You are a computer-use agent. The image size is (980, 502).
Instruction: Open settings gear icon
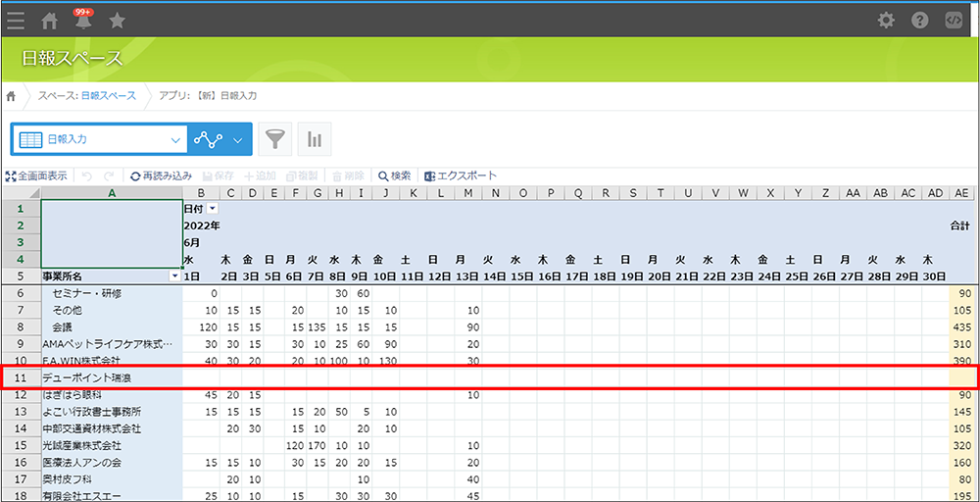(886, 21)
